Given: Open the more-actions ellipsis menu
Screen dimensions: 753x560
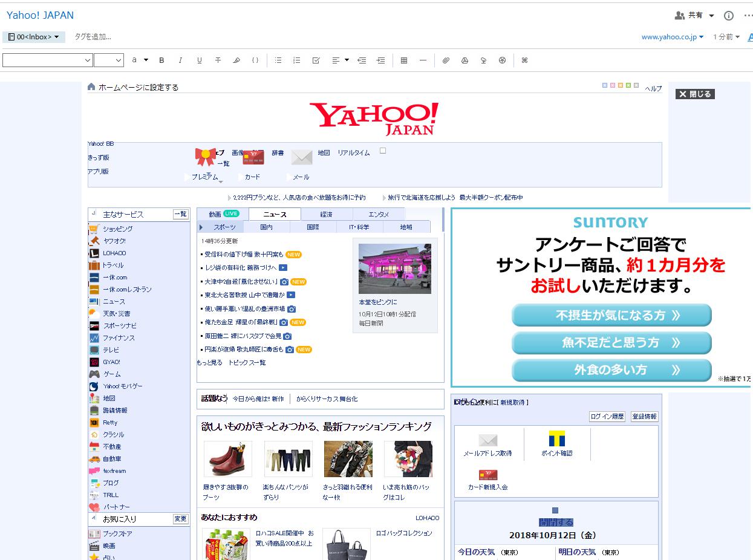Looking at the screenshot, I should coord(748,16).
